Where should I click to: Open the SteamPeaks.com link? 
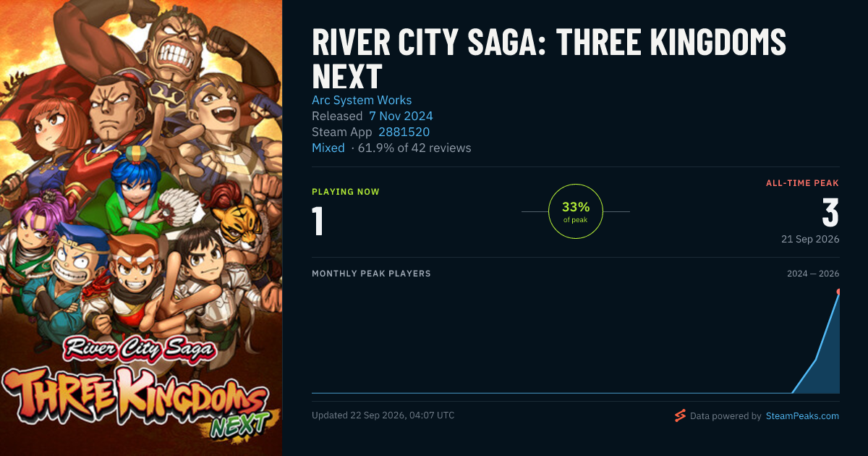pyautogui.click(x=802, y=416)
